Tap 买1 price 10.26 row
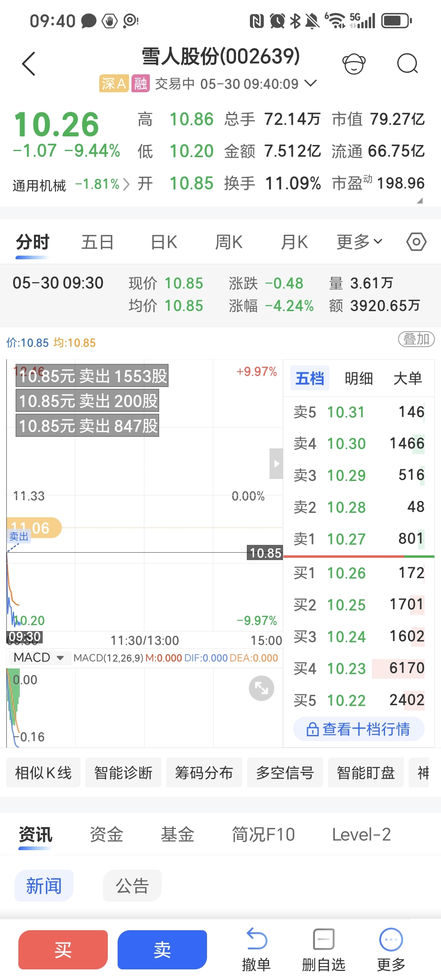The height and width of the screenshot is (980, 441). pos(359,573)
